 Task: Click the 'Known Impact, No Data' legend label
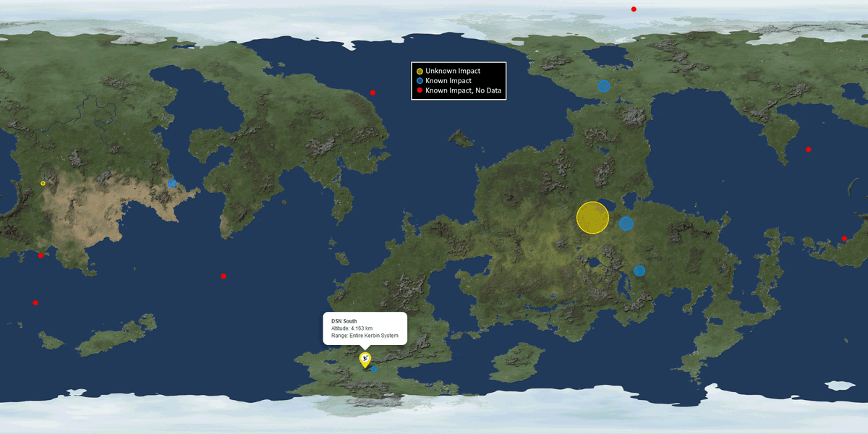click(463, 91)
